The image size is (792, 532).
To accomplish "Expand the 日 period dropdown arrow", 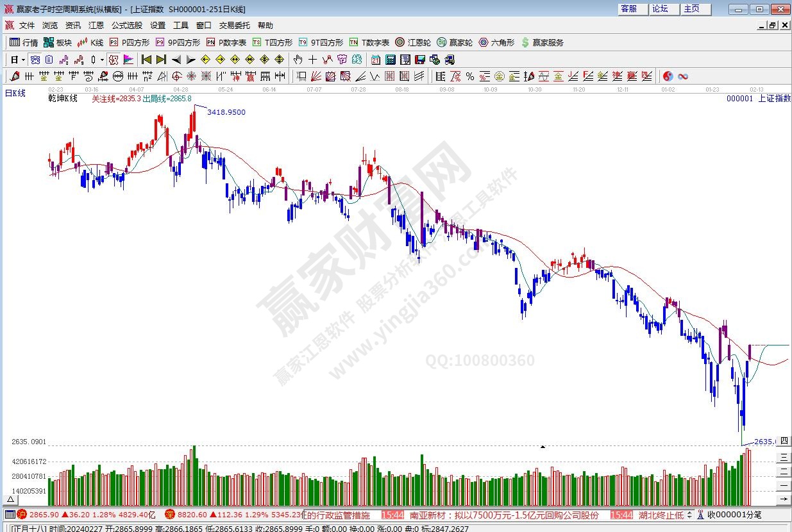I will (x=24, y=60).
